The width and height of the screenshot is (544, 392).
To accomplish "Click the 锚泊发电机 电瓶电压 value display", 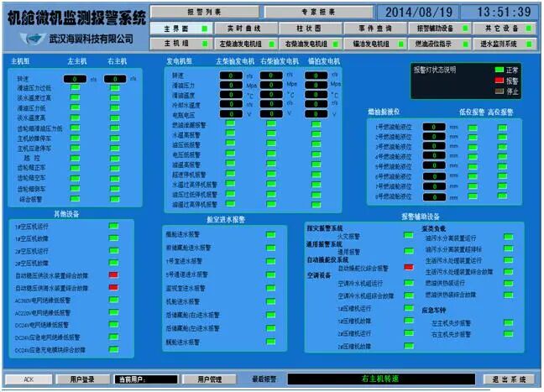I will tap(316, 114).
